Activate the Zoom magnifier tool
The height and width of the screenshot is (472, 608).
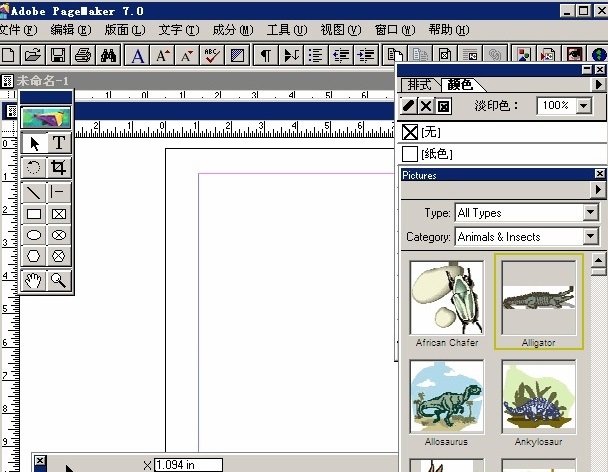tap(59, 281)
